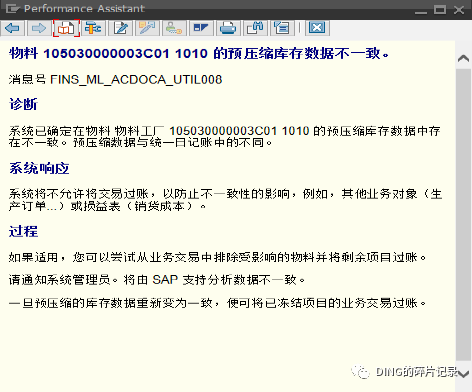Viewport: 472px width, 392px height.
Task: Go forward with the right arrow icon
Action: (x=39, y=28)
